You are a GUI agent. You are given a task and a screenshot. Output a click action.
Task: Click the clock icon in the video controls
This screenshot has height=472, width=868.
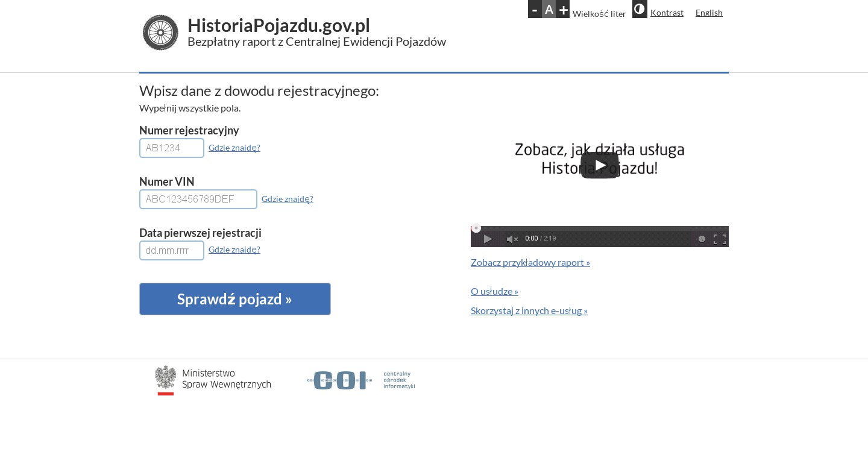click(702, 239)
